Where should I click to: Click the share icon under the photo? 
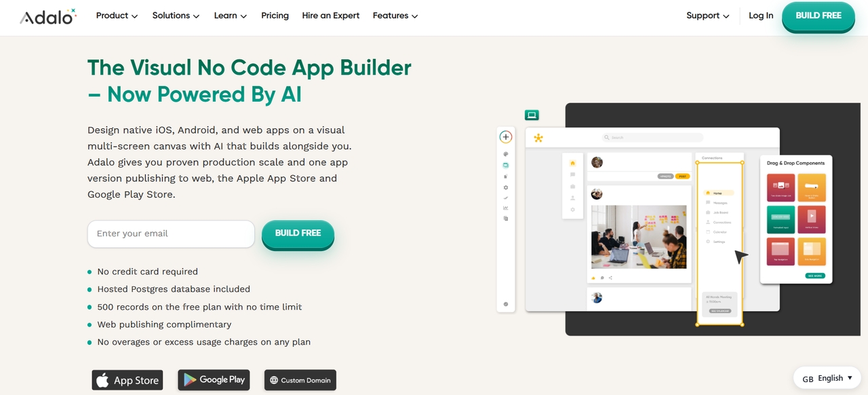pyautogui.click(x=610, y=278)
